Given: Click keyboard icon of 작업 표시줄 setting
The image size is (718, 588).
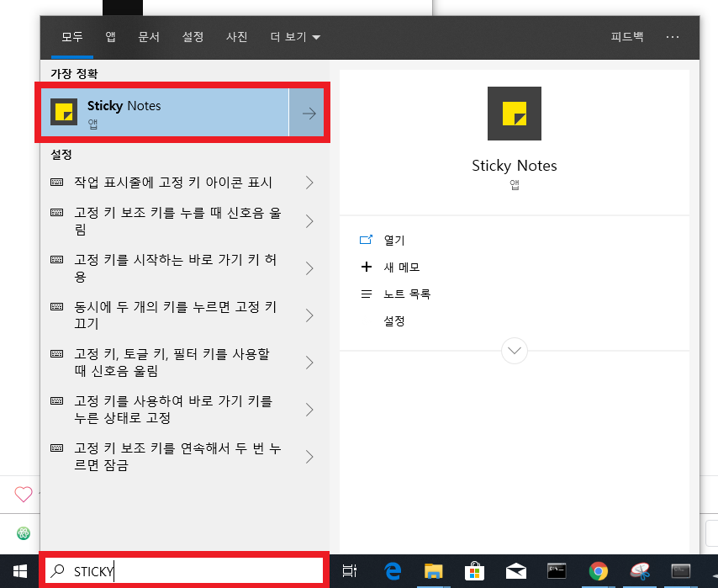Looking at the screenshot, I should 57,182.
